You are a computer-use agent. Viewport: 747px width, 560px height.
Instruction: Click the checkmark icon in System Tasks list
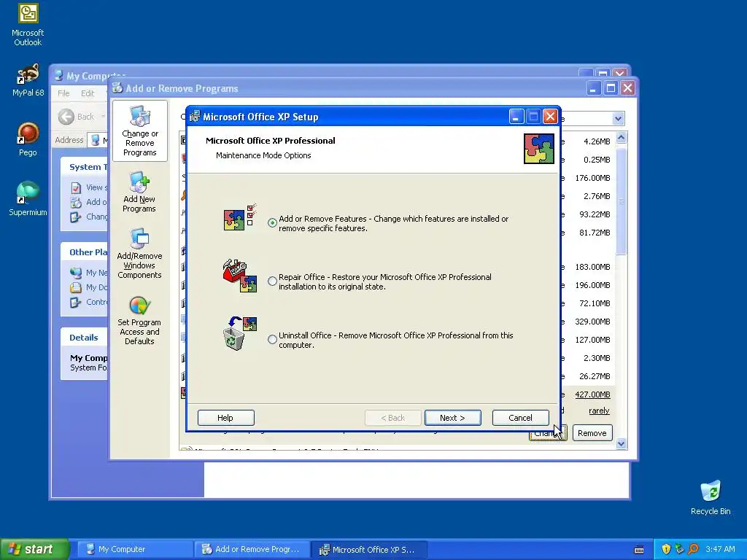click(76, 187)
